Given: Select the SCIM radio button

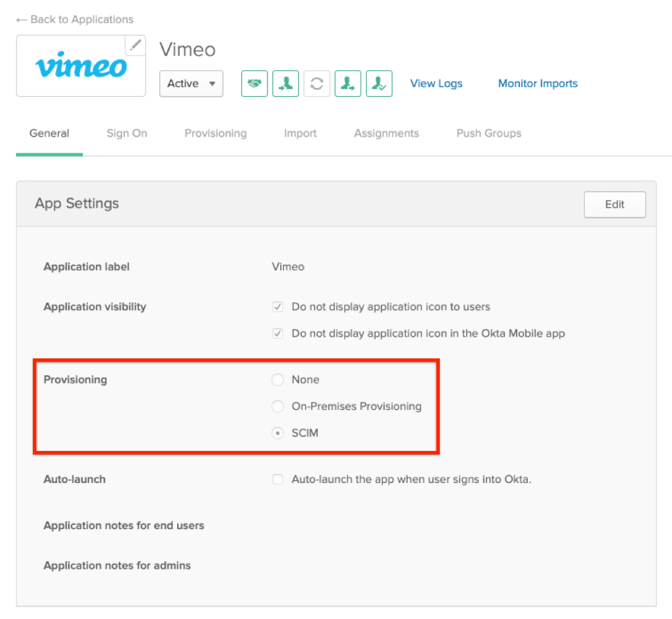Looking at the screenshot, I should (x=278, y=433).
